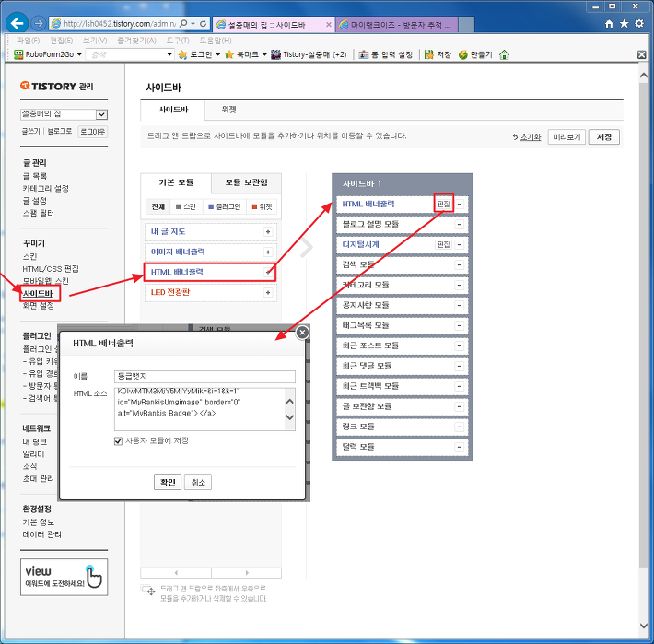The image size is (654, 644).
Task: Toggle the 사용자 모듈에 저장 checkbox
Action: (x=118, y=441)
